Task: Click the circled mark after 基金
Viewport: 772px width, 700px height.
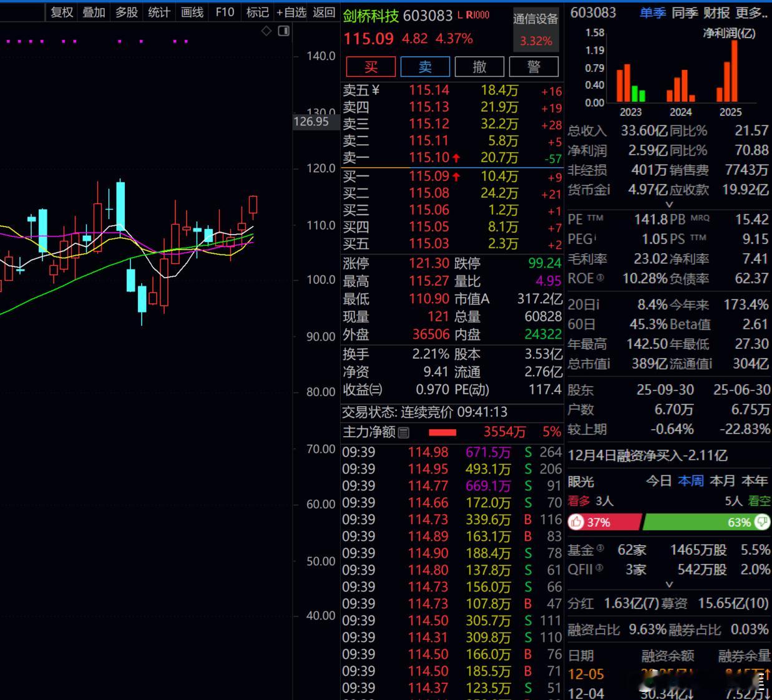Action: (x=600, y=548)
